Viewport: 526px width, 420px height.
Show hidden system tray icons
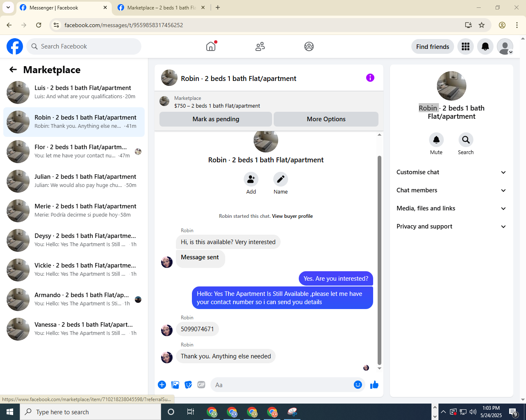pos(443,412)
